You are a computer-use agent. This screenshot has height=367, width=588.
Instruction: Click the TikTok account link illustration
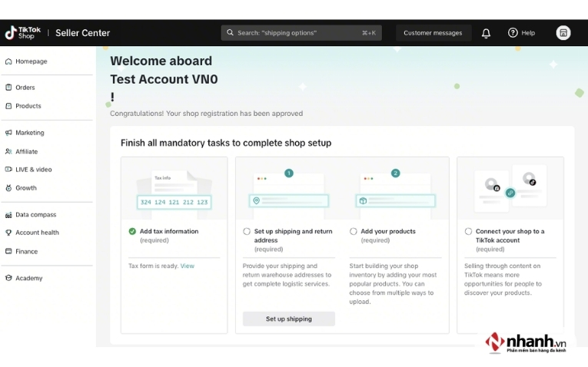click(x=510, y=188)
